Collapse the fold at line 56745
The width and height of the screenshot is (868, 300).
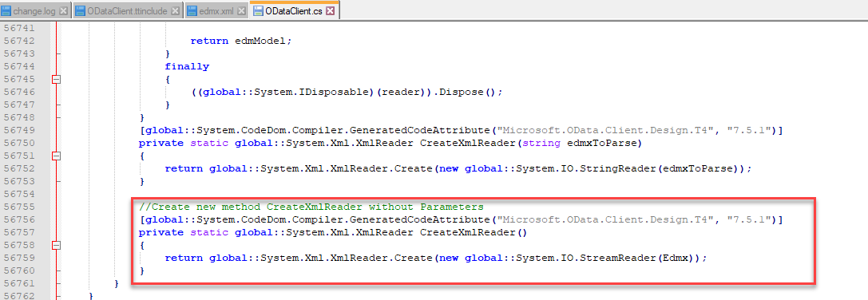[x=56, y=79]
